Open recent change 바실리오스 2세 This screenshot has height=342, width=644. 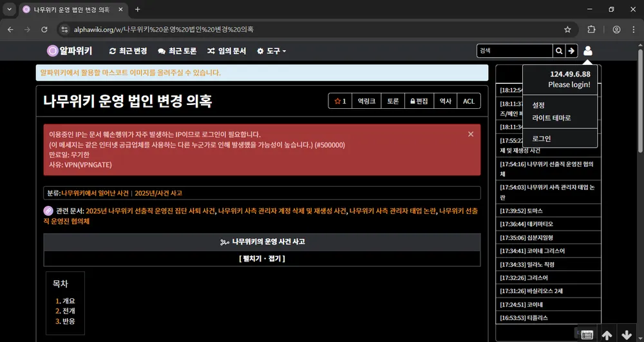[548, 291]
